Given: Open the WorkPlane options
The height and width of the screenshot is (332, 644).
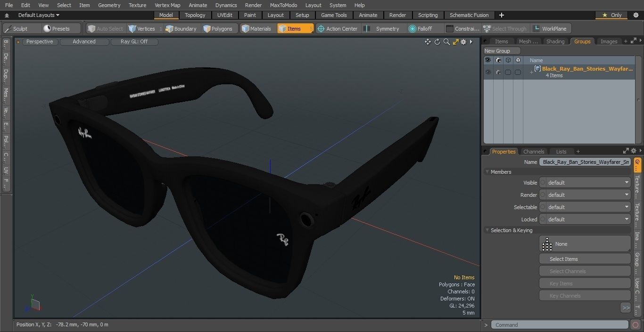Looking at the screenshot, I should (x=550, y=29).
